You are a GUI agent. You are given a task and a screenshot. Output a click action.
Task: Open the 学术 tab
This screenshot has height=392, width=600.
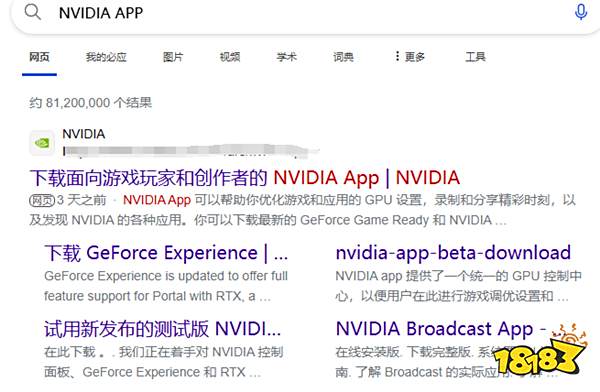(x=287, y=57)
